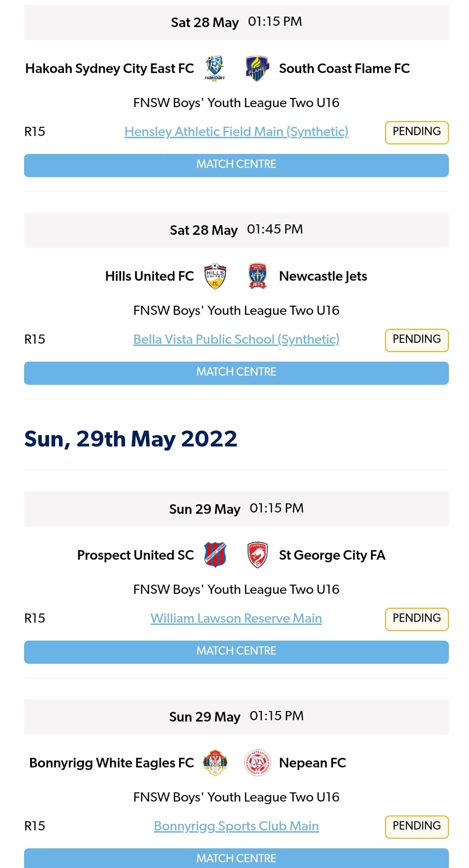Click the Hakoah Sydney City East FC club logo

tap(214, 68)
